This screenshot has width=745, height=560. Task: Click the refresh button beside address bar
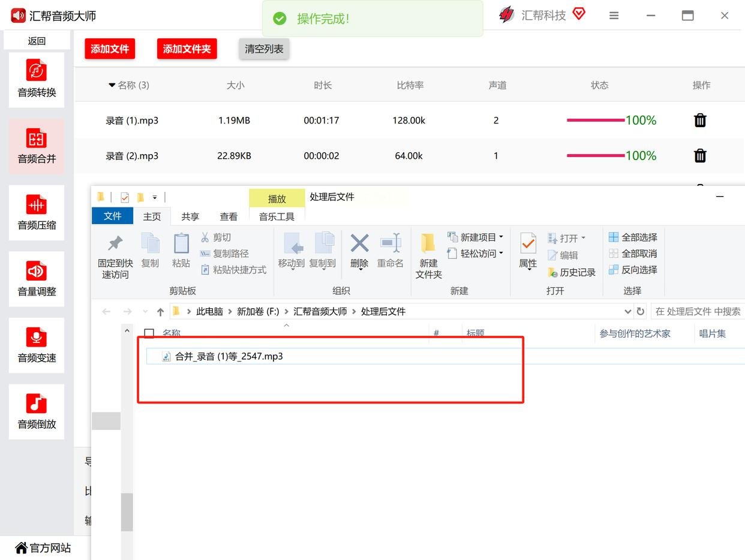641,312
